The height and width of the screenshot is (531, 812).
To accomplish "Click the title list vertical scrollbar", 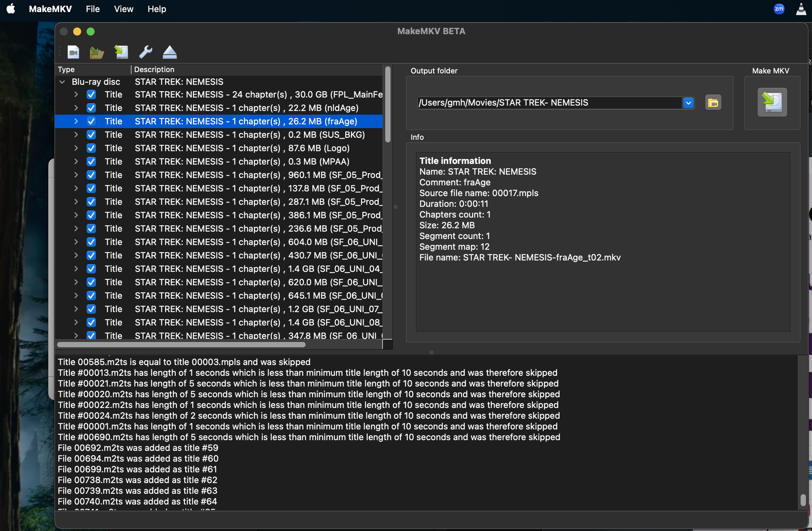I will pyautogui.click(x=388, y=104).
